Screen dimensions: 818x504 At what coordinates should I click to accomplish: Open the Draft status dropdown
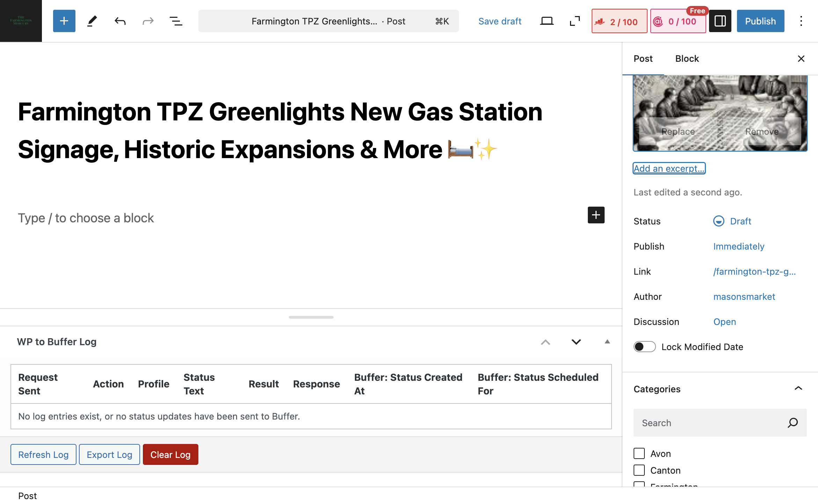click(x=732, y=221)
